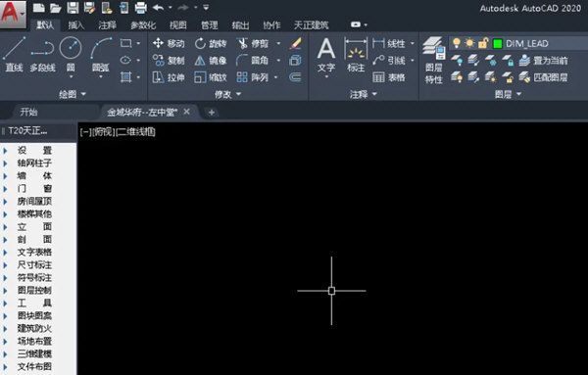The image size is (588, 375).
Task: Click the erase pencil-eraser icon
Action: pyautogui.click(x=296, y=43)
